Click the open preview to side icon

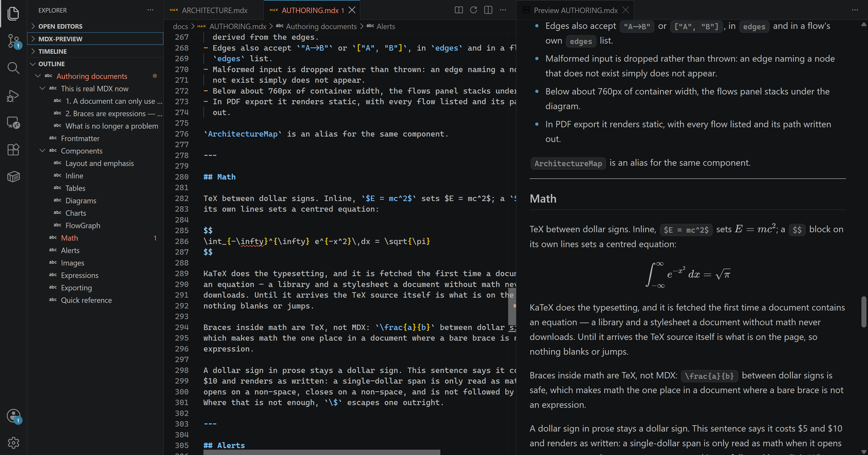click(459, 10)
